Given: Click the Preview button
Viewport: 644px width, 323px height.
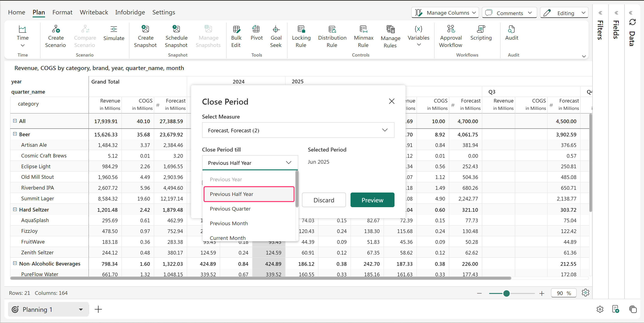Looking at the screenshot, I should click(372, 200).
